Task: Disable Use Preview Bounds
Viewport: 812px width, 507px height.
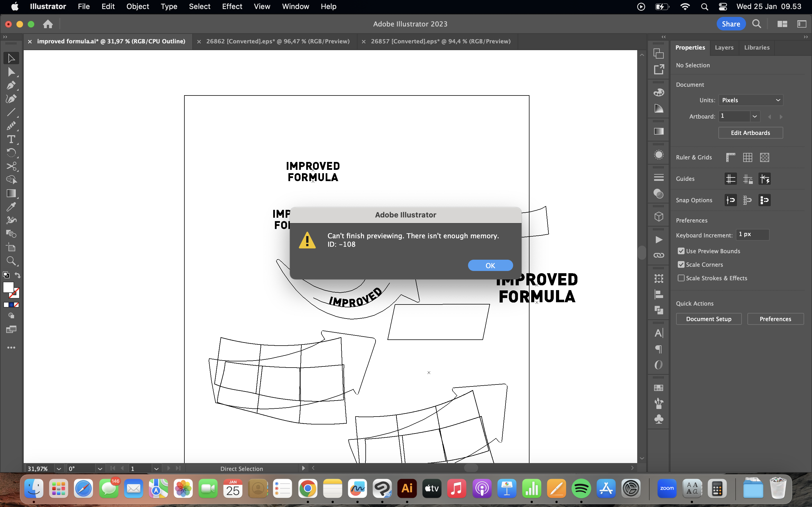Action: click(681, 251)
